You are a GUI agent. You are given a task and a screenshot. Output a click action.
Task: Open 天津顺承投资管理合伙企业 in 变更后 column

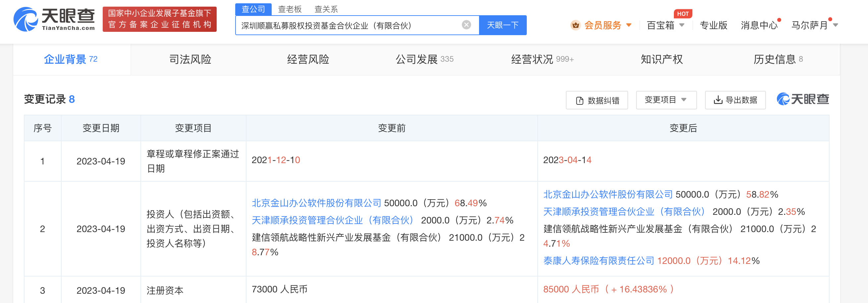pos(624,211)
